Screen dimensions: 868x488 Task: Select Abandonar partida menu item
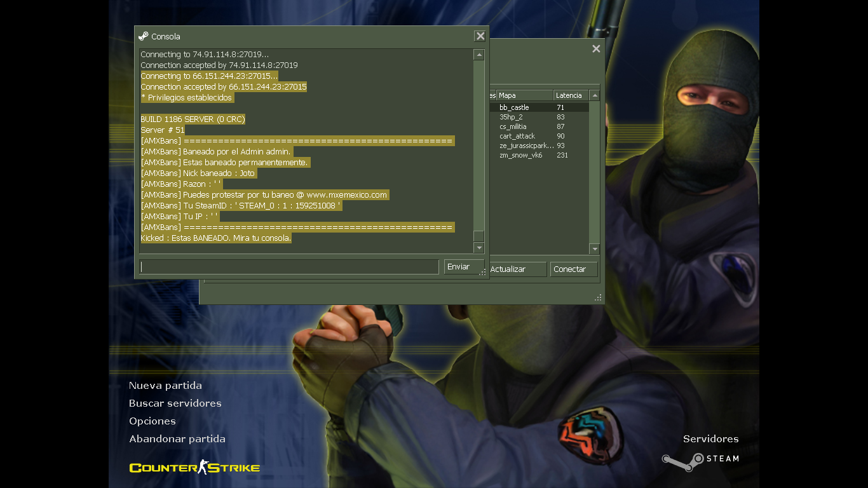point(177,439)
